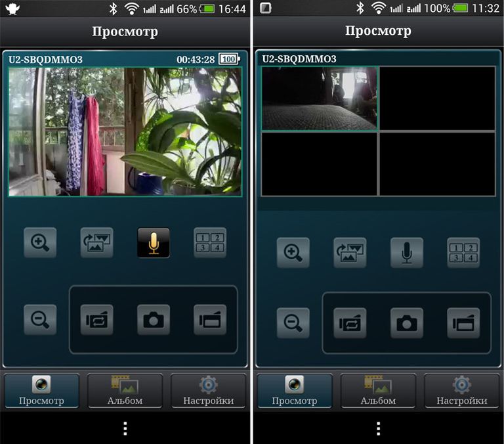Tap 16:44 clock in left status bar
Image resolution: width=504 pixels, height=444 pixels.
(x=232, y=9)
